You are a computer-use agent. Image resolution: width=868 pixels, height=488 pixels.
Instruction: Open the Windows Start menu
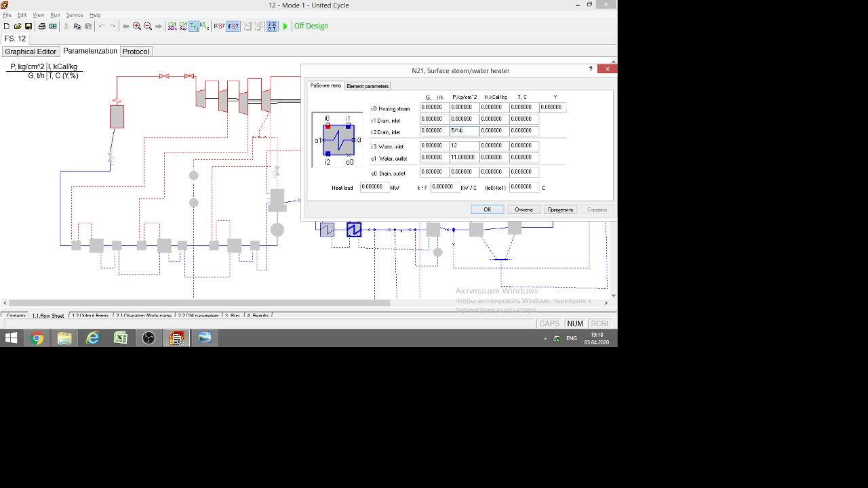11,338
